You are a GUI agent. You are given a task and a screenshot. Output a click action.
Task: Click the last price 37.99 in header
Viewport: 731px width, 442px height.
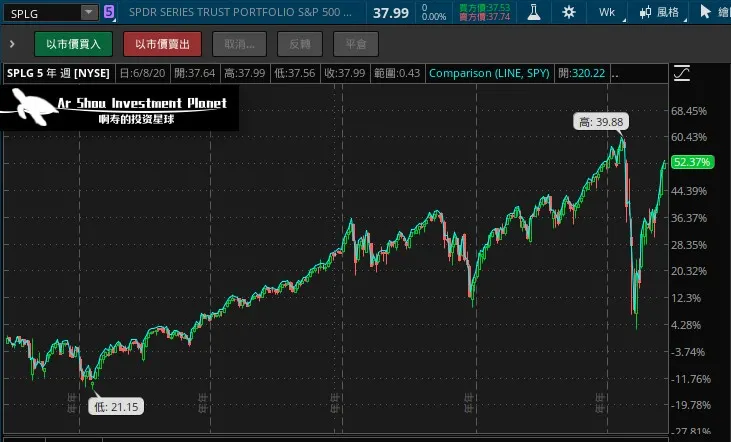(x=391, y=13)
